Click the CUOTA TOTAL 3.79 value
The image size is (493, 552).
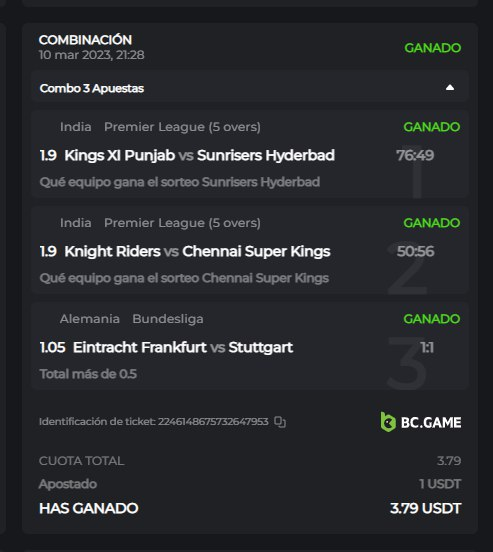(x=449, y=461)
